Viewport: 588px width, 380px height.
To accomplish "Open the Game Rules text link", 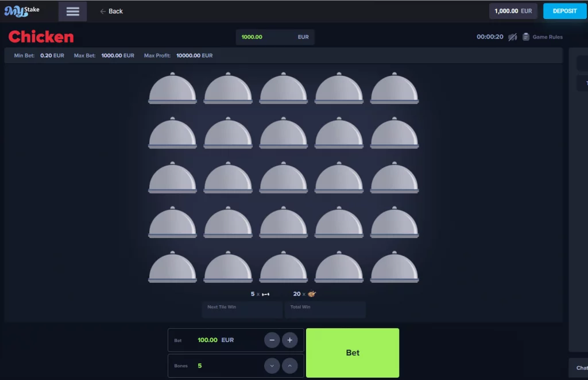I will (547, 37).
